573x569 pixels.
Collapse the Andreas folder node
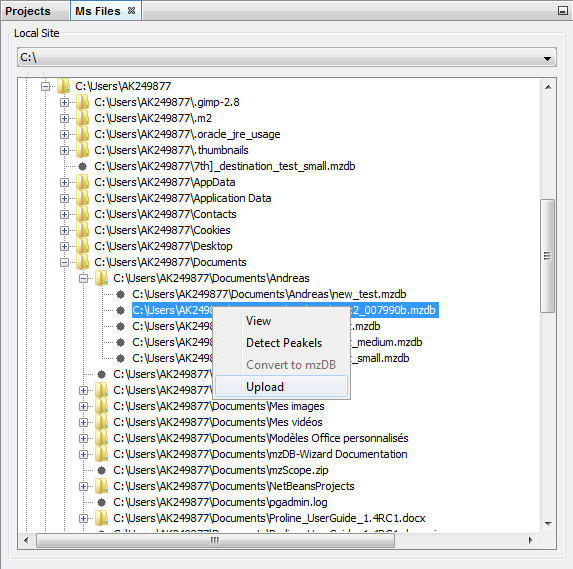pos(83,278)
